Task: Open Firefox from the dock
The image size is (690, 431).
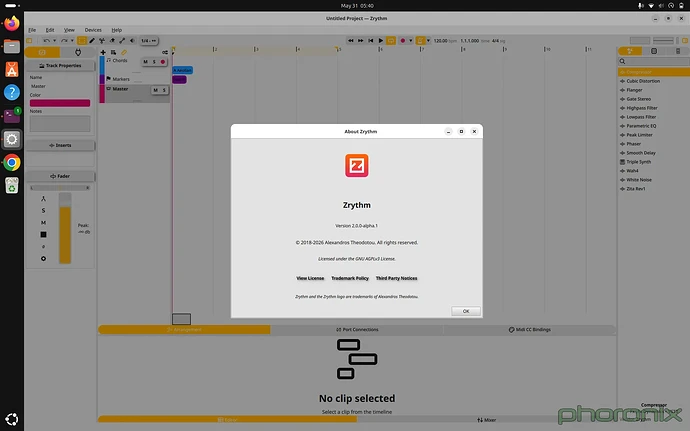Action: click(12, 23)
